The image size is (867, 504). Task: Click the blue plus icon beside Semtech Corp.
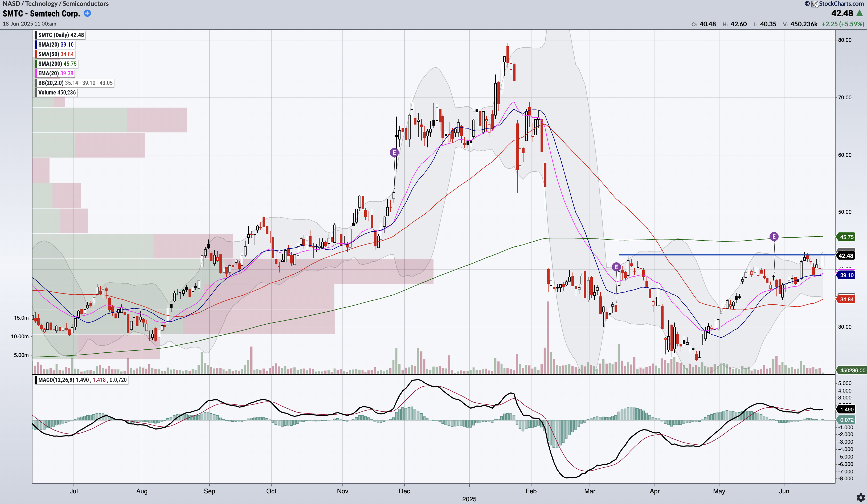tap(87, 13)
